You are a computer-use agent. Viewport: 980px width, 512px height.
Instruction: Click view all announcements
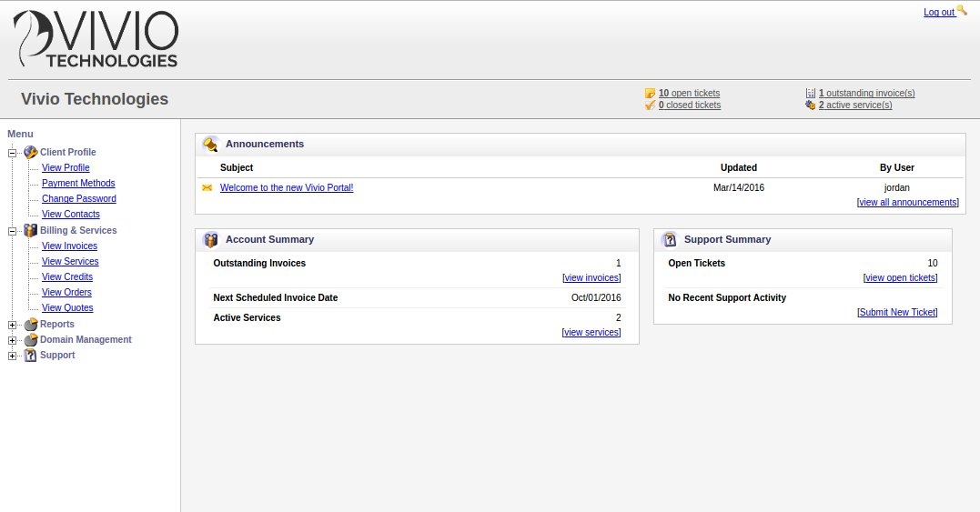coord(907,202)
